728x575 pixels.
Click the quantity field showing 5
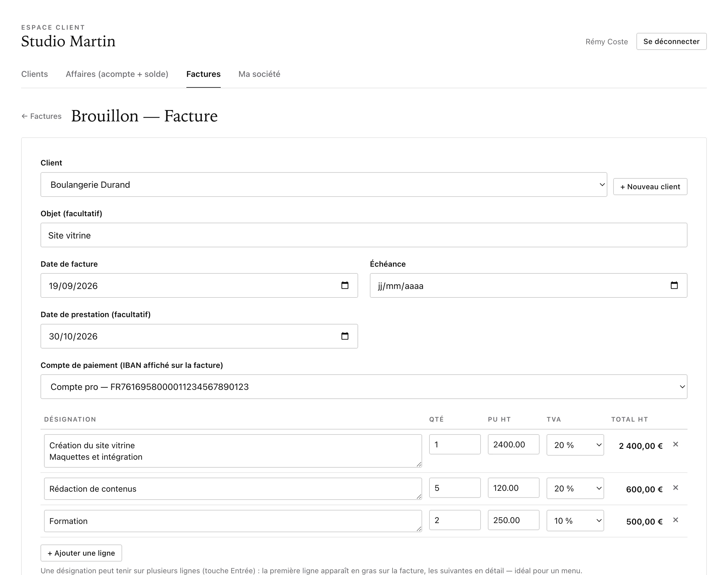(454, 488)
